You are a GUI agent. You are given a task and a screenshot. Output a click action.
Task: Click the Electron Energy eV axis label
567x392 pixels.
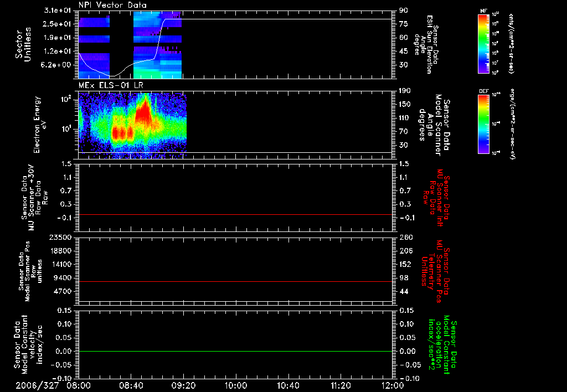pyautogui.click(x=40, y=125)
